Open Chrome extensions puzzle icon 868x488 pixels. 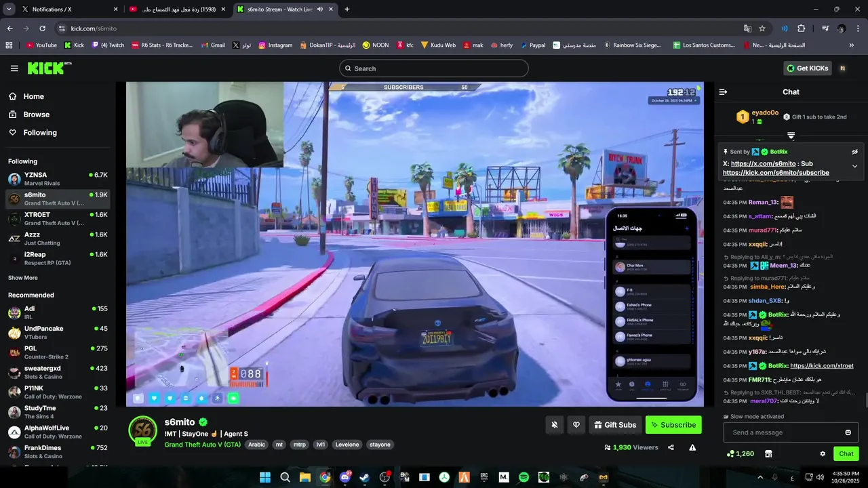pyautogui.click(x=801, y=28)
